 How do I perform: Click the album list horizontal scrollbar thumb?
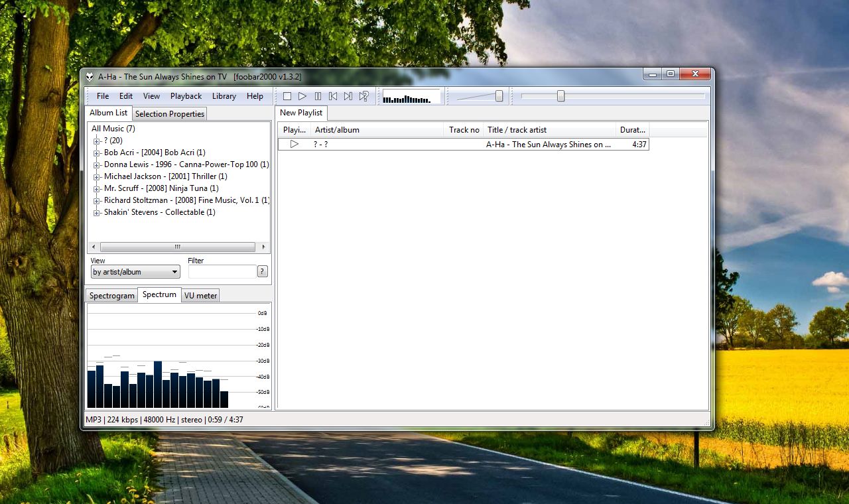click(x=177, y=247)
